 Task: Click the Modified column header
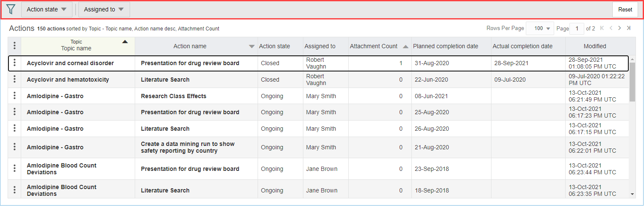(594, 46)
